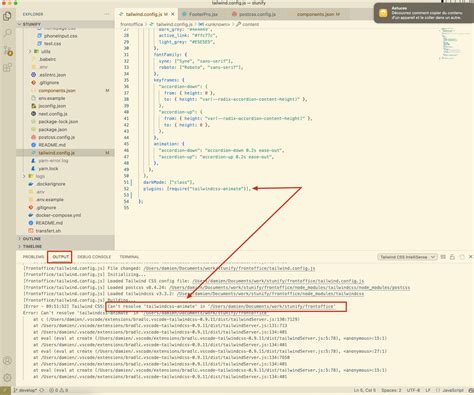Open the DEBUG CONSOLE panel tab
Viewport: 474px width, 395px height.
(94, 257)
